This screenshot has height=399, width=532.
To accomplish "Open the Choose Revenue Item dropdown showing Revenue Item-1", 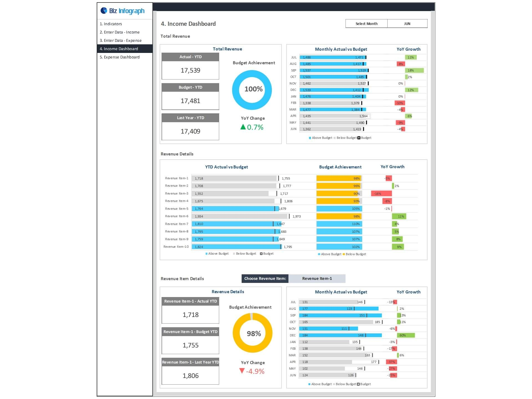I will point(317,278).
